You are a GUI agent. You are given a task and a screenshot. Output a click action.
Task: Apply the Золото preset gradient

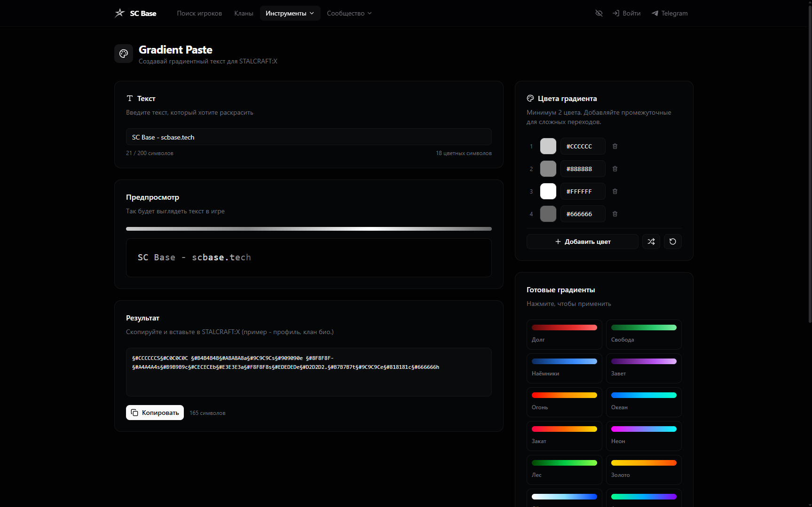pos(644,470)
